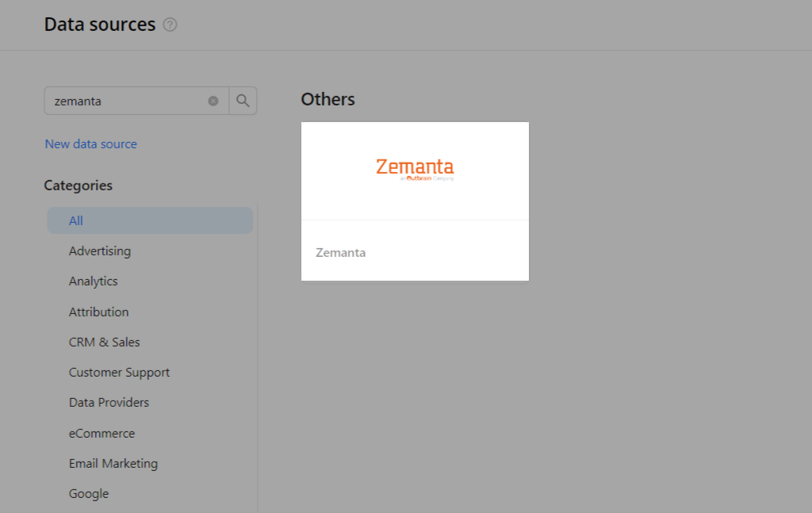Viewport: 812px width, 513px height.
Task: Click the Data sources page title
Action: tap(100, 25)
